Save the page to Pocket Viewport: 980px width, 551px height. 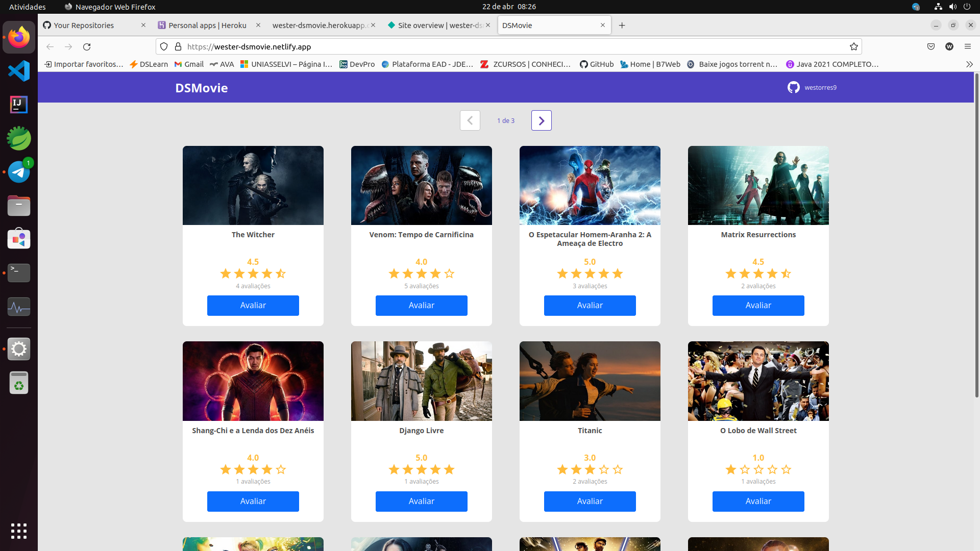[x=930, y=46]
